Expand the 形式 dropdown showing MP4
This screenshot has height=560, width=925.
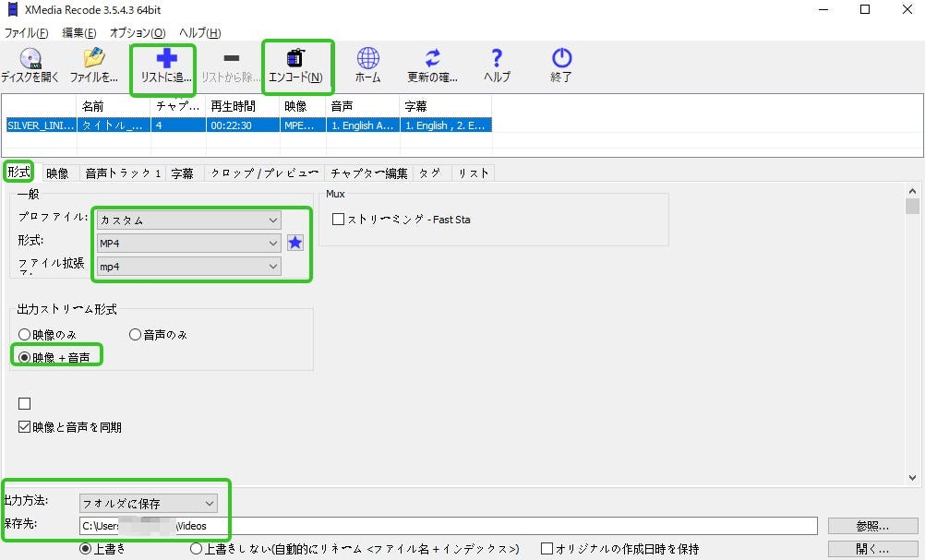point(188,243)
